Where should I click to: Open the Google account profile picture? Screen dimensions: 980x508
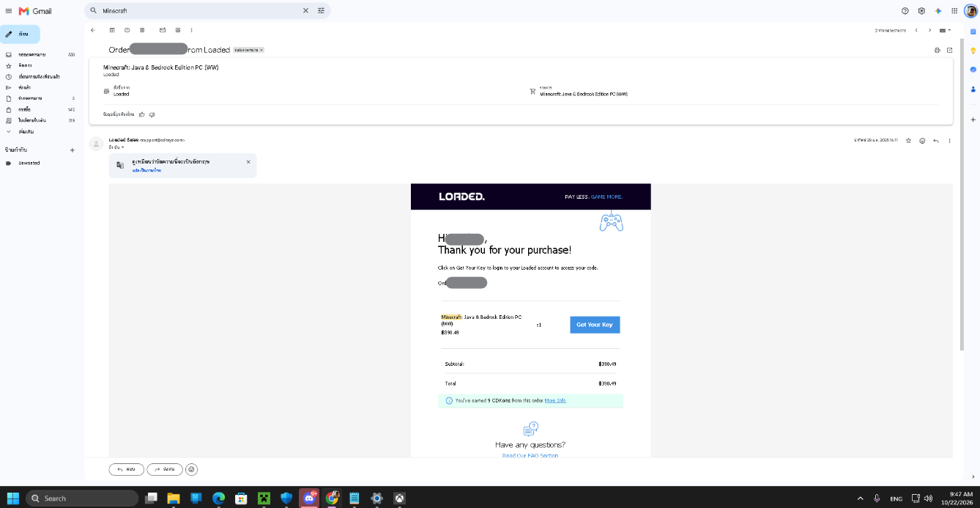[x=970, y=11]
